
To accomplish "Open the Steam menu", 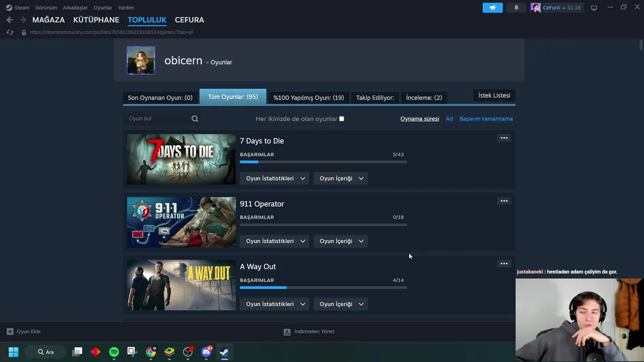I will [22, 8].
